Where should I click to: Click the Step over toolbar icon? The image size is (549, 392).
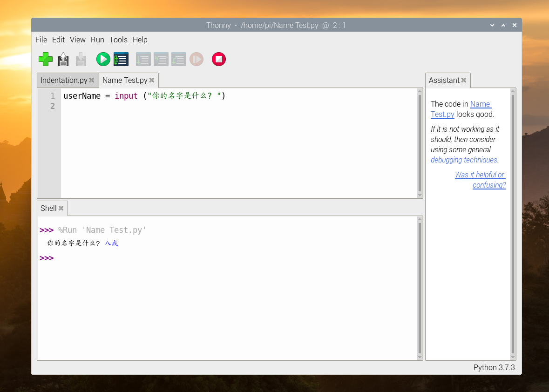coord(143,59)
